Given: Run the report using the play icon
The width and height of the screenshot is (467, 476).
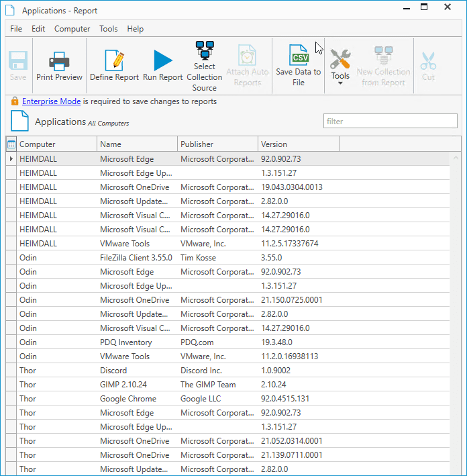Looking at the screenshot, I should click(163, 60).
